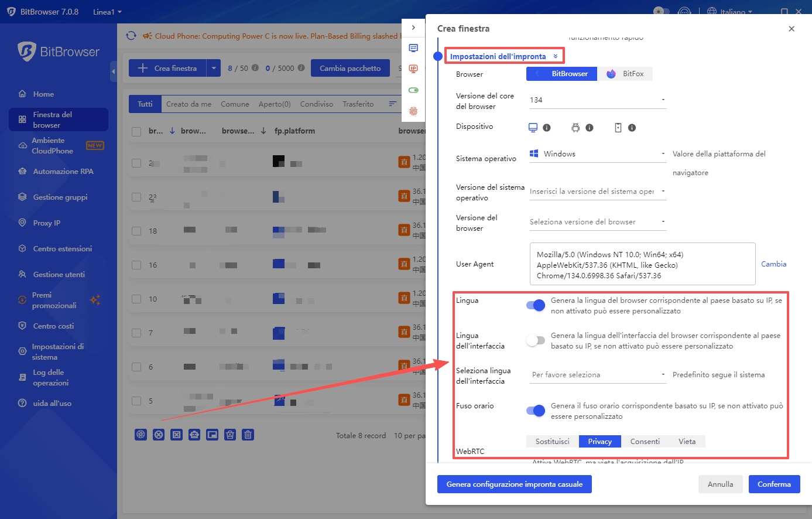812x519 pixels.
Task: Select the Vieta WebRTC option
Action: [687, 441]
